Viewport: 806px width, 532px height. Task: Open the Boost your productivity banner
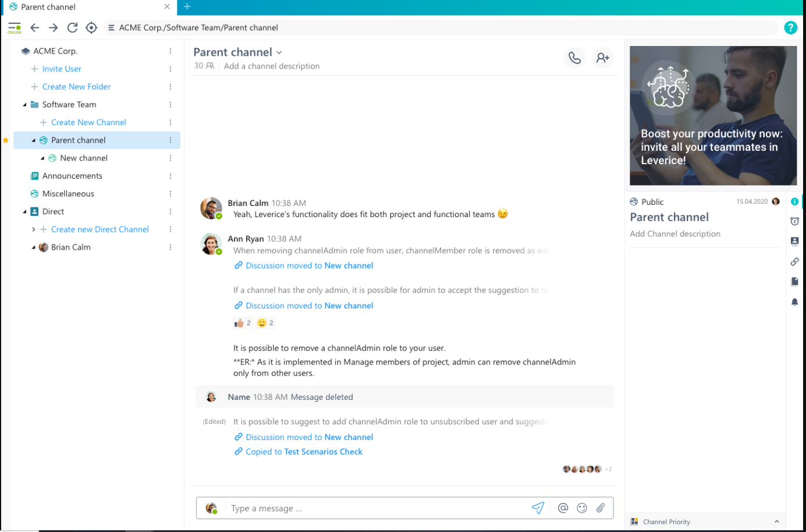(x=713, y=116)
